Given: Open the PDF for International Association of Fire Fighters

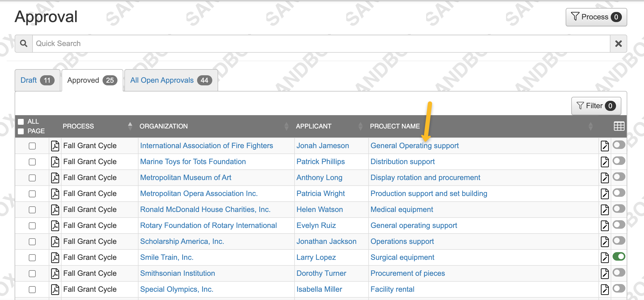Looking at the screenshot, I should [55, 146].
